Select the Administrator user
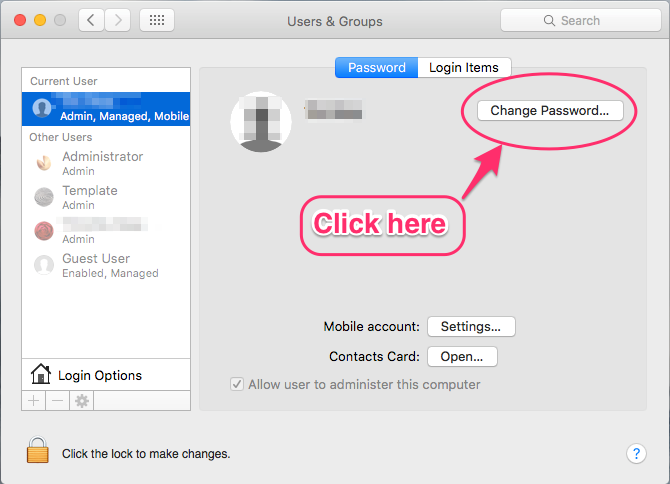The image size is (670, 484). tap(106, 163)
